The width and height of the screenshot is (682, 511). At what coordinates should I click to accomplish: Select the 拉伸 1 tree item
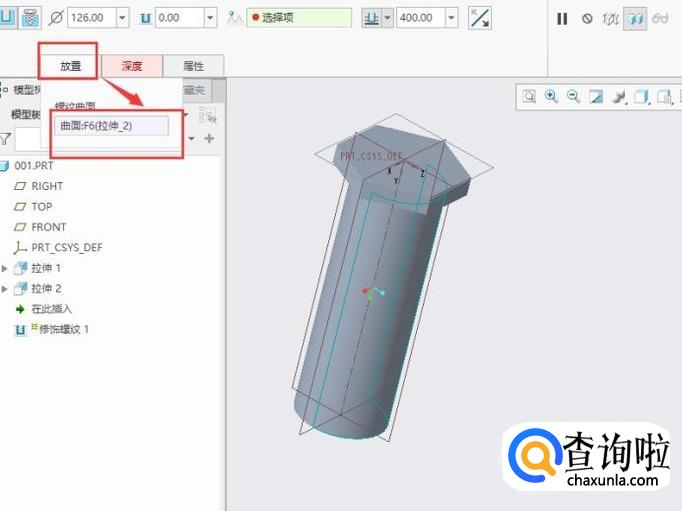[46, 268]
